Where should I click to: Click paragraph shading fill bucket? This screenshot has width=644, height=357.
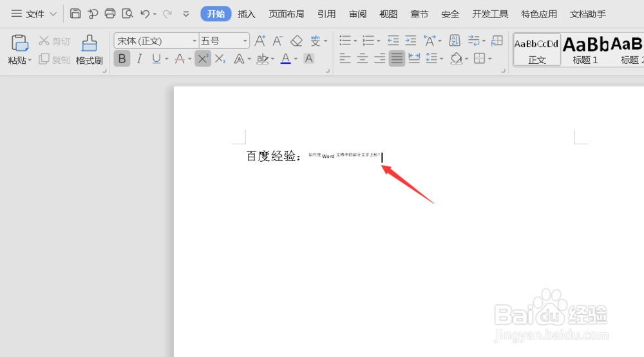tap(455, 59)
